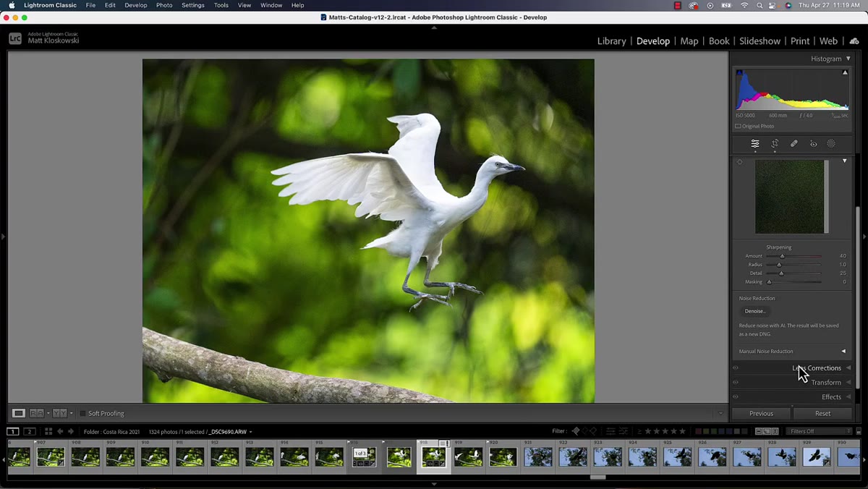
Task: Open the Settings menu
Action: click(192, 5)
